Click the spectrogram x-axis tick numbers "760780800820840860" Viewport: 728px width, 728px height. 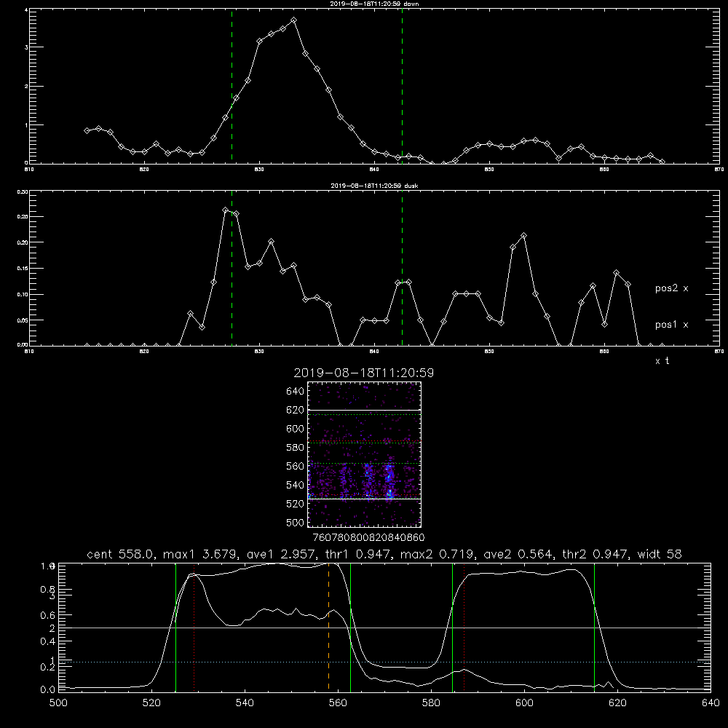(x=368, y=538)
